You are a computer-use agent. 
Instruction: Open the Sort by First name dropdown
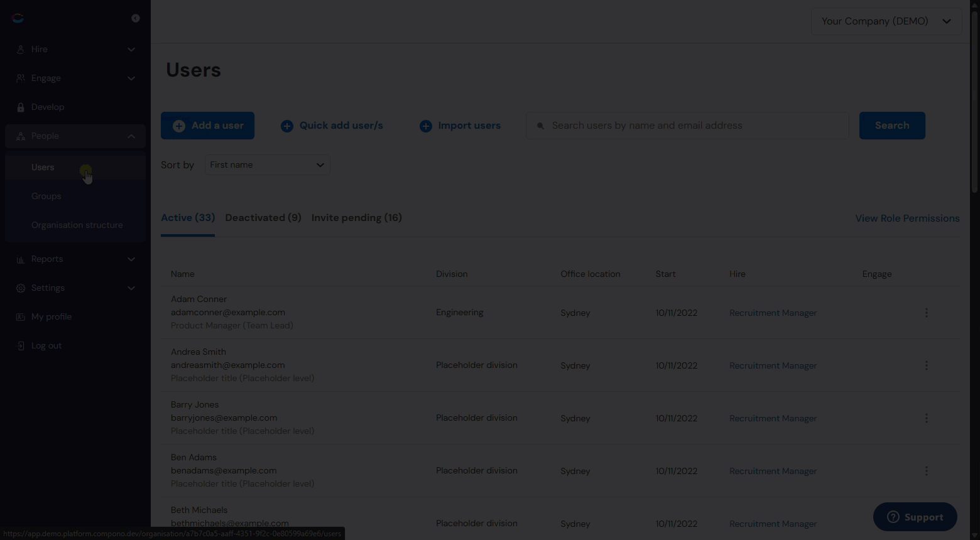[x=267, y=165]
